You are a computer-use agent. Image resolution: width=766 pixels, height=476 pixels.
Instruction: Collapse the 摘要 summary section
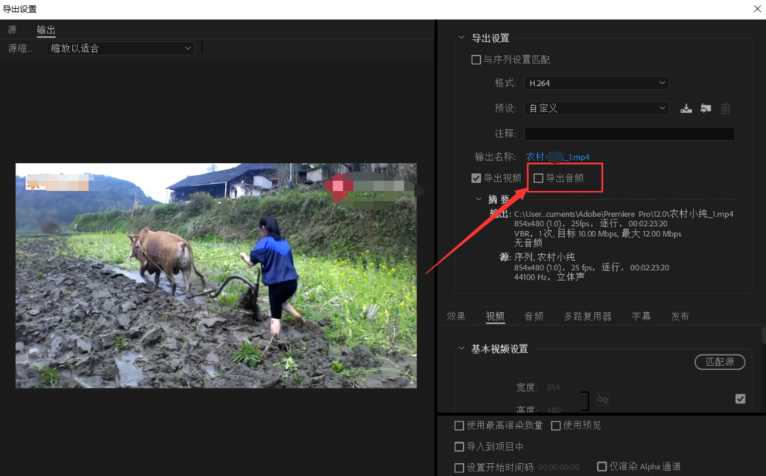click(x=479, y=199)
